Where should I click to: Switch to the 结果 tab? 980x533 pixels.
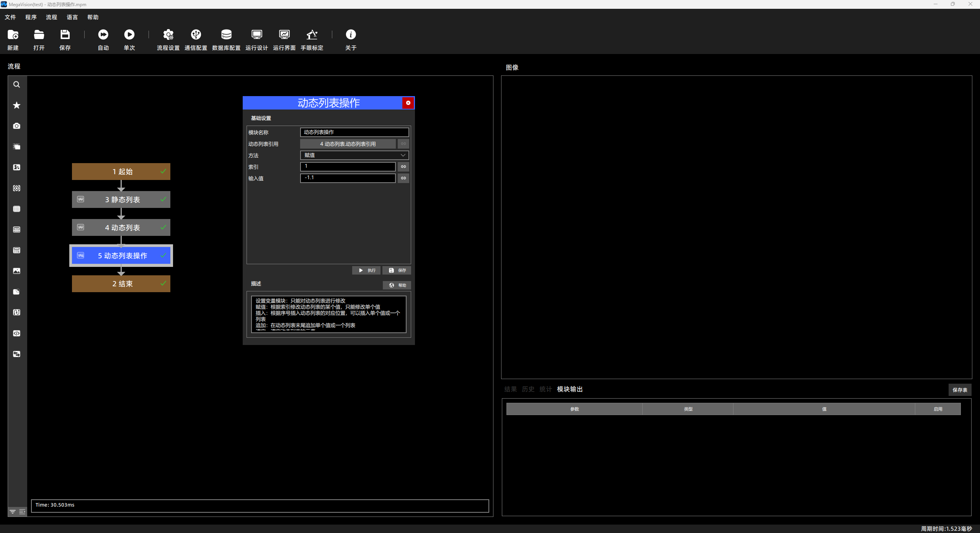(x=511, y=389)
